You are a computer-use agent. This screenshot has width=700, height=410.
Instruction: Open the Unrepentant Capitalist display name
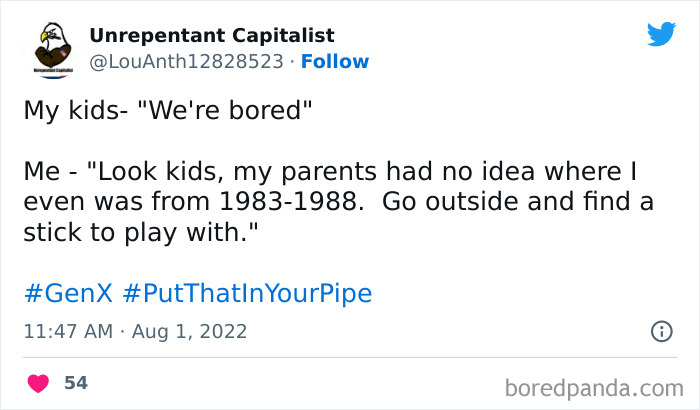(212, 36)
